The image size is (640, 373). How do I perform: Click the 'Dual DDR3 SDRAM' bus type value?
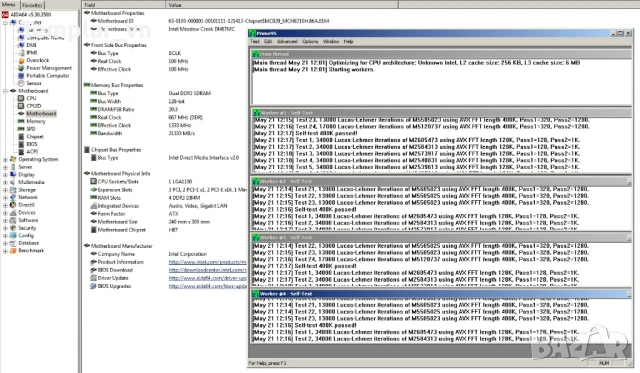[x=190, y=93]
